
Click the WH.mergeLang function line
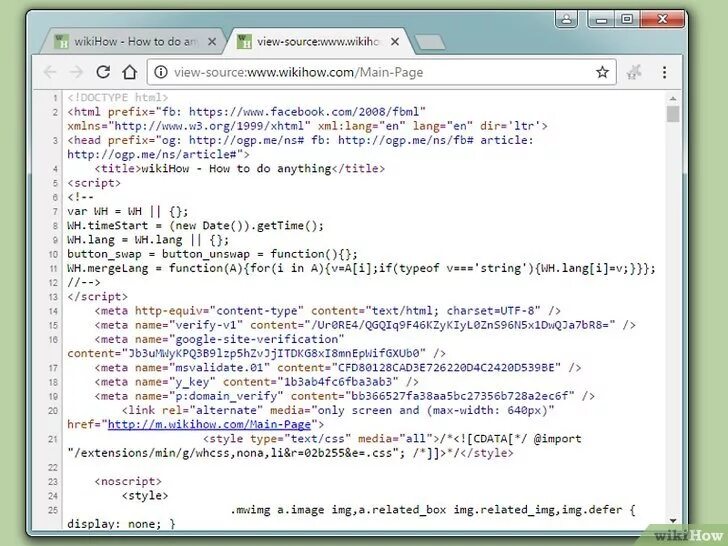(361, 268)
